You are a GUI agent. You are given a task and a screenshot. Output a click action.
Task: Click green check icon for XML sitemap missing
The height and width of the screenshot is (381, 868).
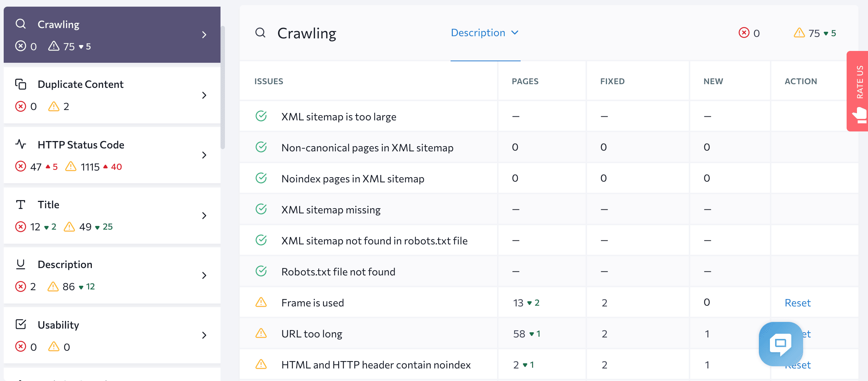click(261, 209)
